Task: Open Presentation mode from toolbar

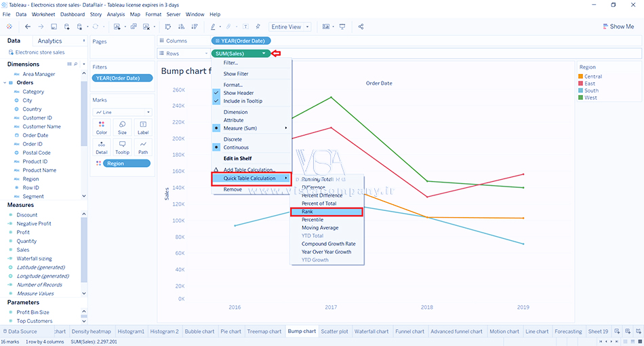Action: 342,26
